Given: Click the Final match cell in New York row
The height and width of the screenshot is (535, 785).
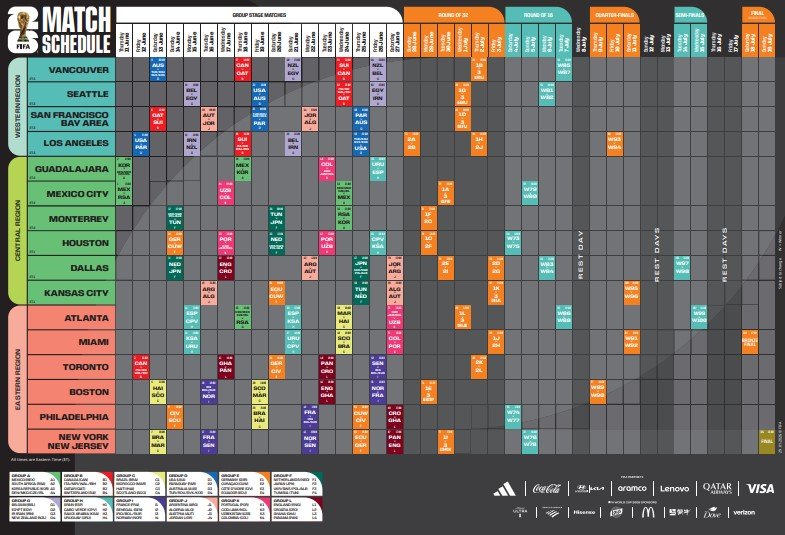Looking at the screenshot, I should click(767, 439).
